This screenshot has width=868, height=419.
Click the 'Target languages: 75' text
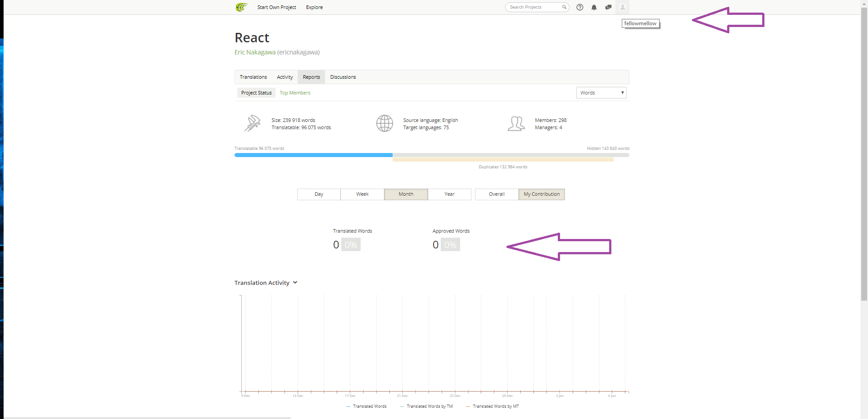pyautogui.click(x=426, y=127)
